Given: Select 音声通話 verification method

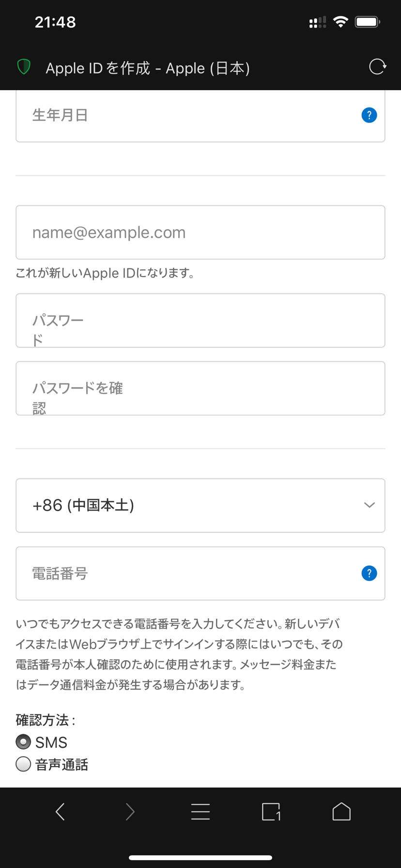Looking at the screenshot, I should 23,764.
